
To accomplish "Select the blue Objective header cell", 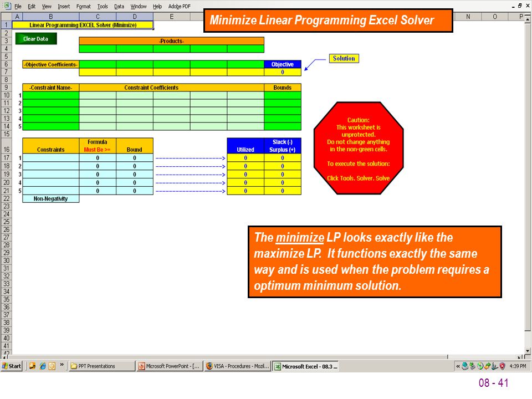I will point(282,64).
